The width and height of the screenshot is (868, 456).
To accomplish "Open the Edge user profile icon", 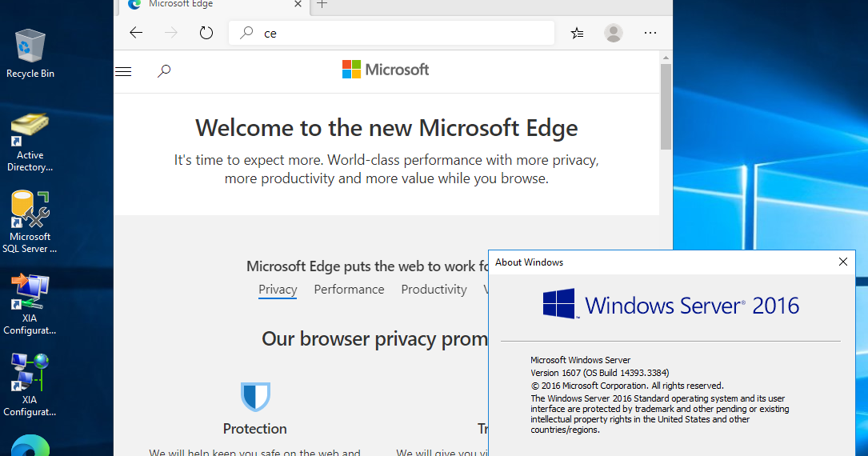I will click(x=614, y=34).
